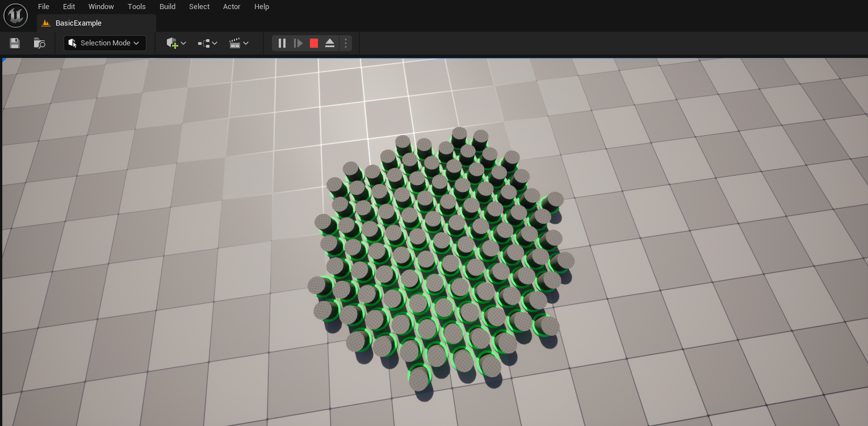Stop the play session with the red square
The image size is (868, 426).
pyautogui.click(x=314, y=43)
